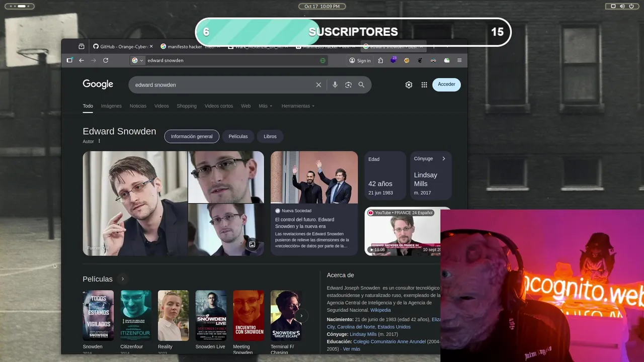Click the Acceder button
Image resolution: width=644 pixels, height=362 pixels.
[446, 84]
